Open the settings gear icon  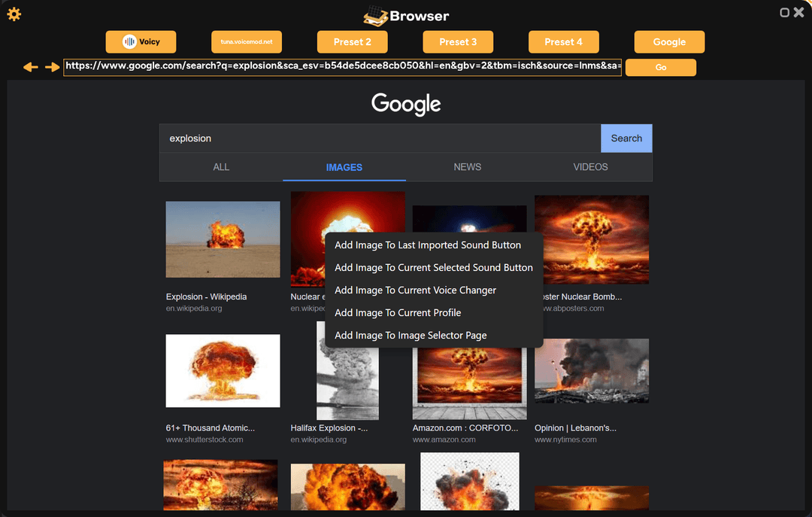pos(14,14)
